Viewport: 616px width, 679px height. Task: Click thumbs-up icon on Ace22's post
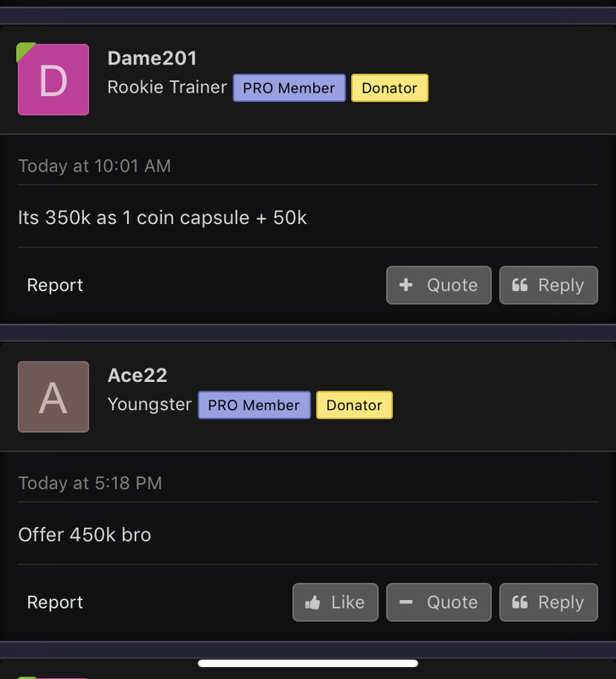[x=312, y=603]
